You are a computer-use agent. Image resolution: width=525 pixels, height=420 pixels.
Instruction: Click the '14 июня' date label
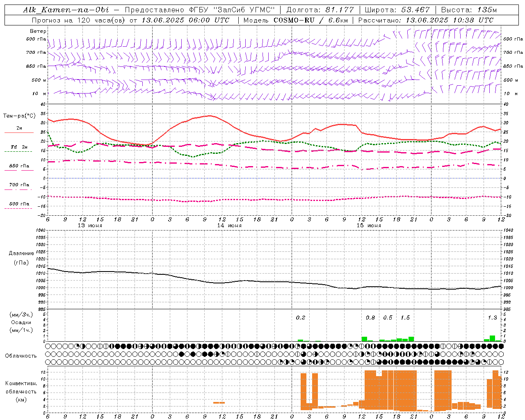(229, 226)
